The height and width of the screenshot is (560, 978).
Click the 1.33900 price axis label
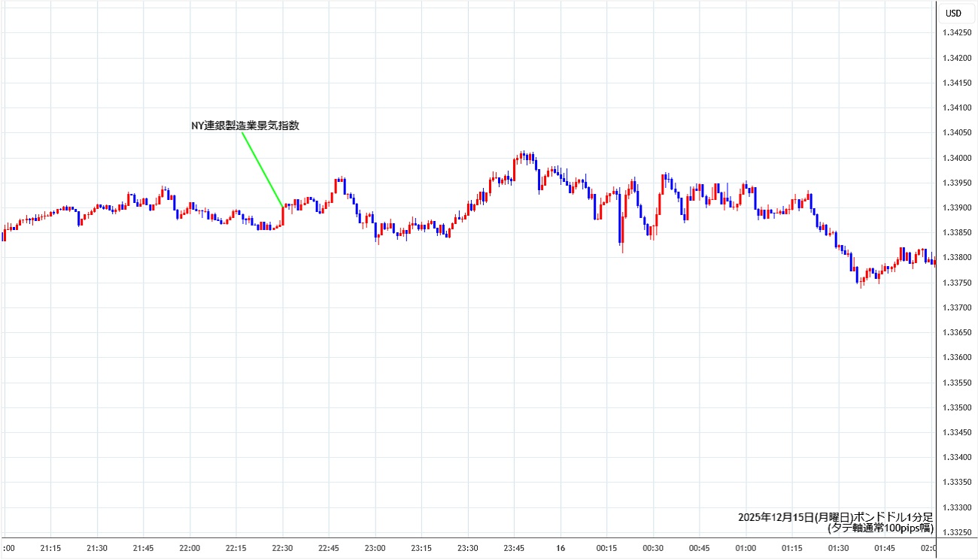tap(956, 207)
